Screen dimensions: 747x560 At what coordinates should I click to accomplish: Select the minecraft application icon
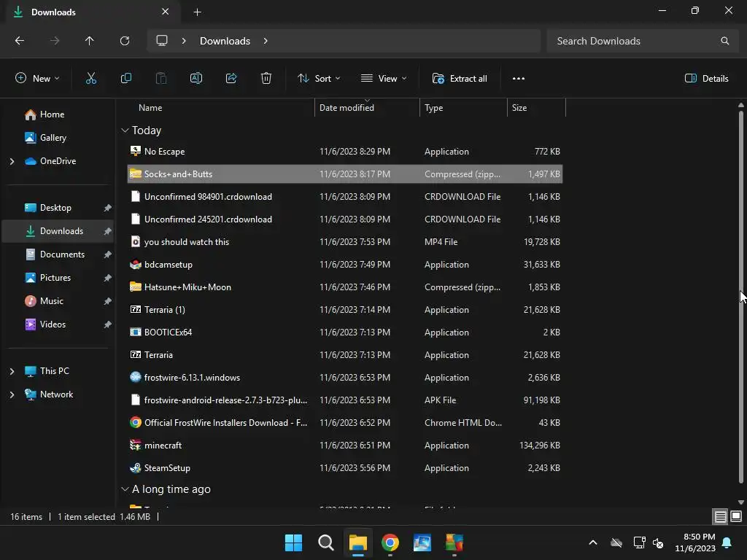pyautogui.click(x=136, y=446)
